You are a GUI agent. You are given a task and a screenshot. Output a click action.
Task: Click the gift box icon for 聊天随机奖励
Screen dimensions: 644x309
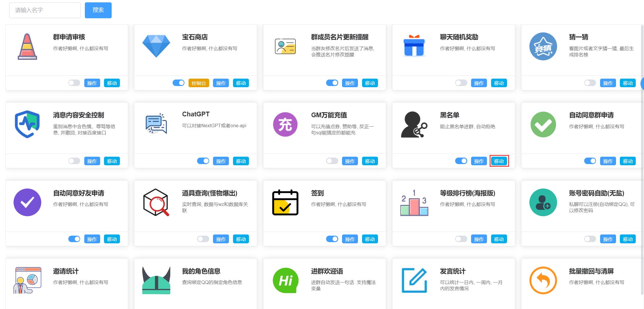pyautogui.click(x=414, y=46)
